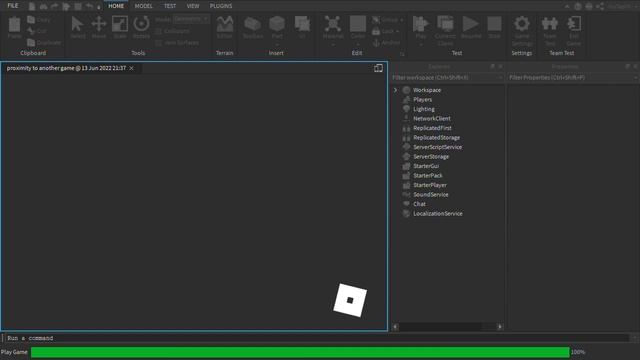Open the Mode Geometric dropdown
The width and height of the screenshot is (640, 360).
coord(191,19)
